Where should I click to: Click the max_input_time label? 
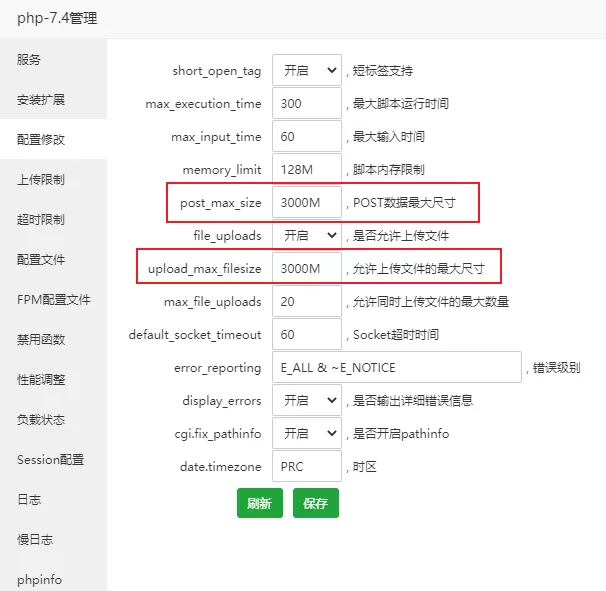(216, 137)
